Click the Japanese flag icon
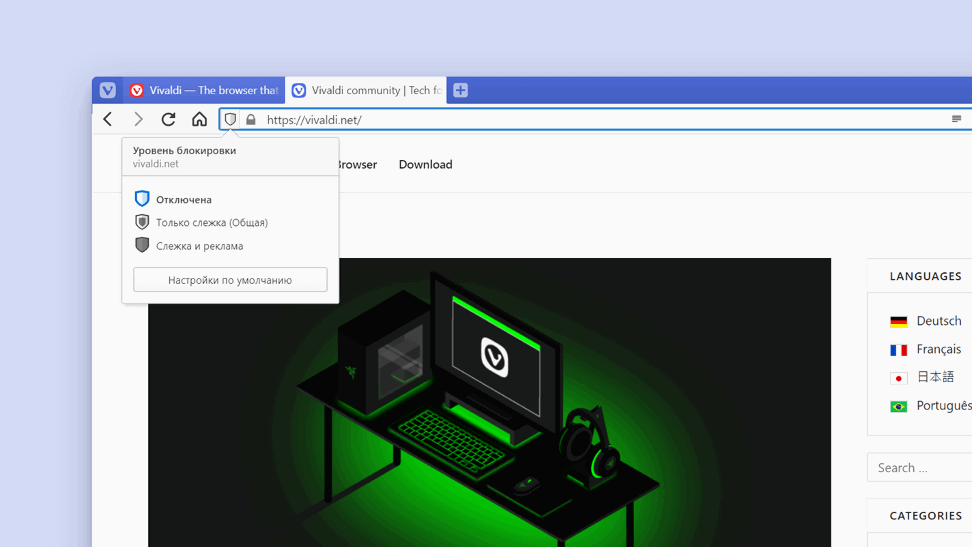The width and height of the screenshot is (972, 547). (x=898, y=378)
